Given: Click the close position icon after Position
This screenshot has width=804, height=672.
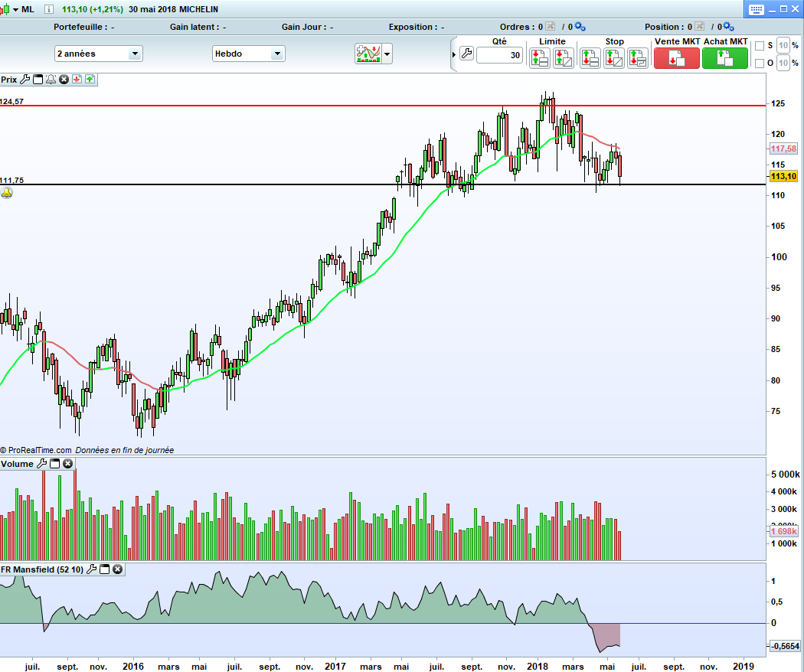Looking at the screenshot, I should (x=699, y=27).
